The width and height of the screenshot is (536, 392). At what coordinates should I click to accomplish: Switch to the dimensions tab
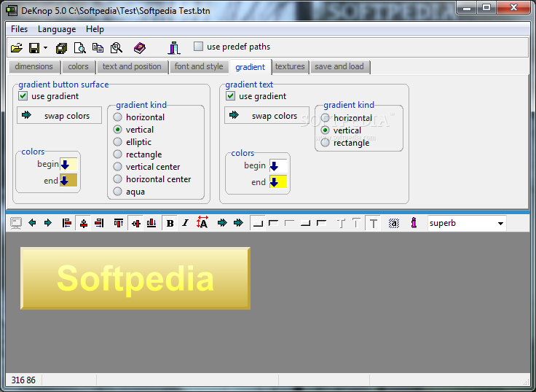tap(33, 66)
